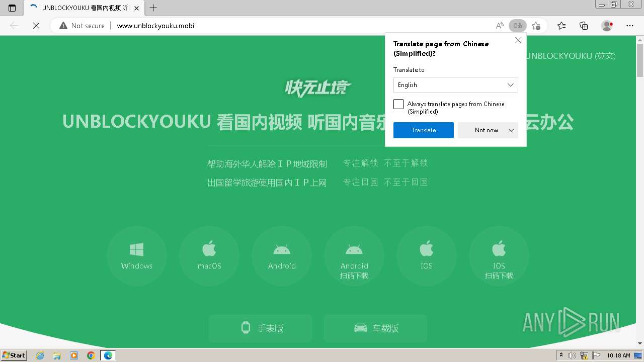The image size is (644, 362).
Task: Launch Internet Explorer from taskbar
Action: click(x=40, y=355)
